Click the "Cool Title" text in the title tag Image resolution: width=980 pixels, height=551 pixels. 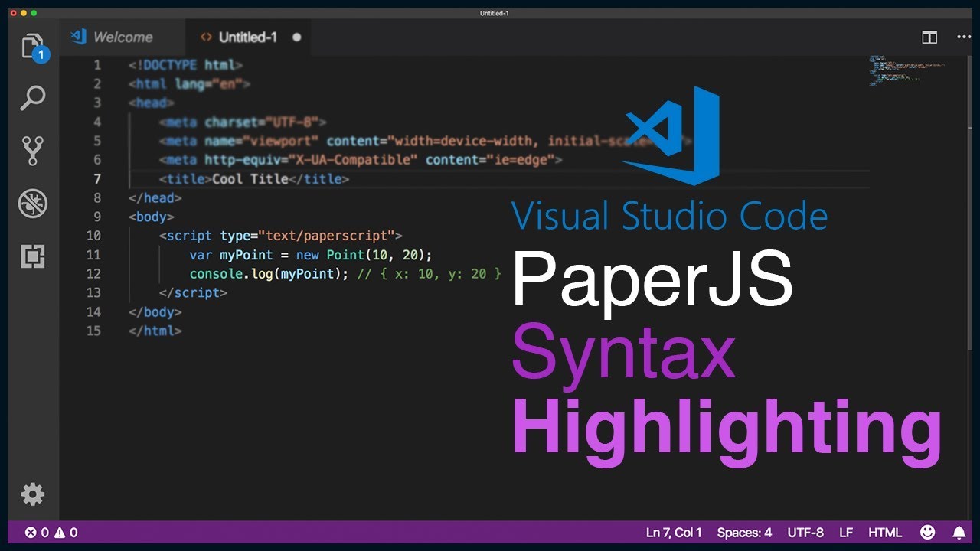[250, 179]
